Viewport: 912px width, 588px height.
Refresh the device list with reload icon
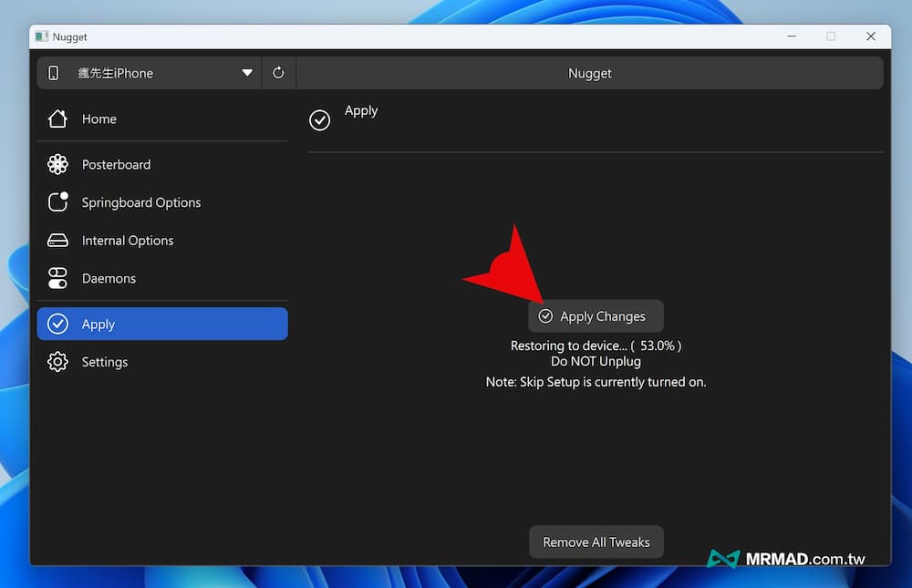pos(278,73)
